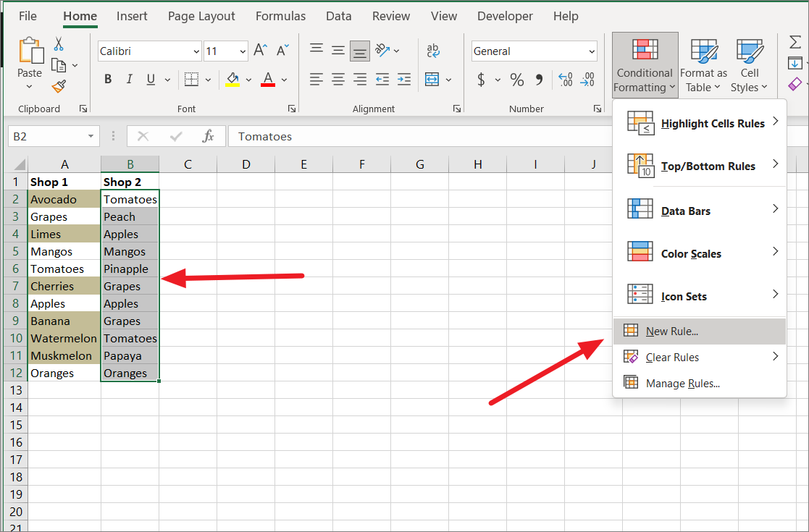Apply the Increase Decimal icon
Screen dimensions: 809x532
click(566, 80)
